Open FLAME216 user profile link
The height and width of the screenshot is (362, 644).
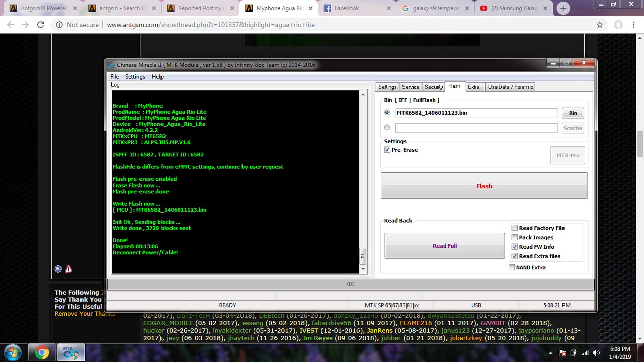click(417, 323)
